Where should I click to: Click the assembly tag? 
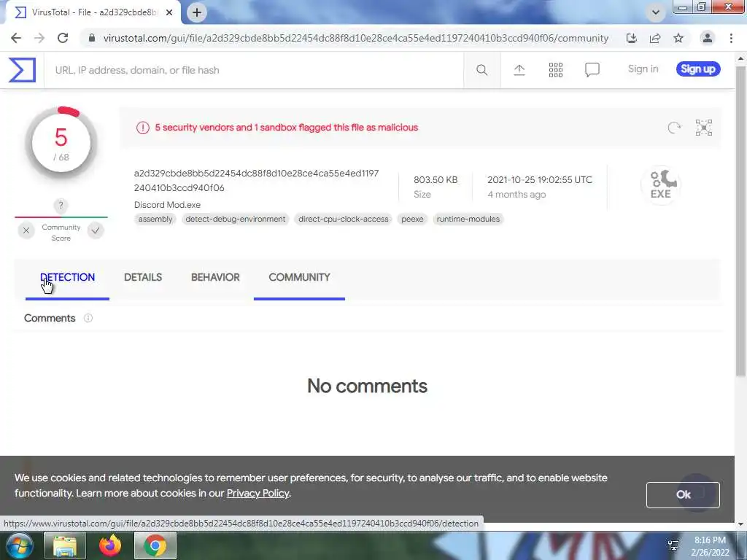click(x=155, y=219)
